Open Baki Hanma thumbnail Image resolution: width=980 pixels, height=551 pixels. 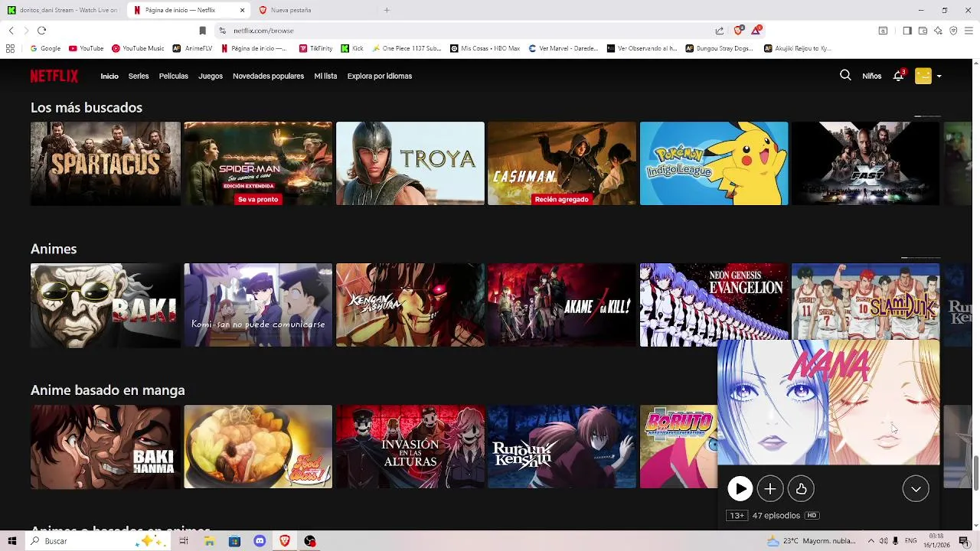(x=106, y=447)
